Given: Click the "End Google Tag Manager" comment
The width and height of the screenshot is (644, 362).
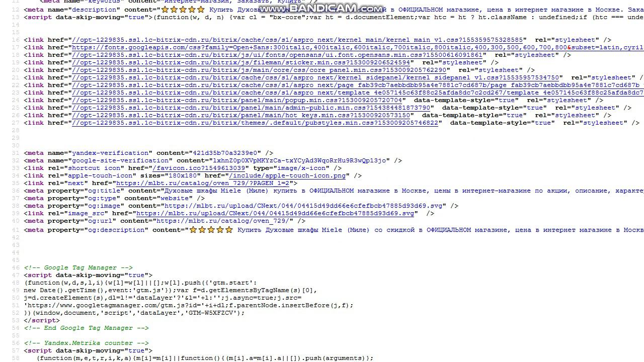Looking at the screenshot, I should [x=87, y=328].
